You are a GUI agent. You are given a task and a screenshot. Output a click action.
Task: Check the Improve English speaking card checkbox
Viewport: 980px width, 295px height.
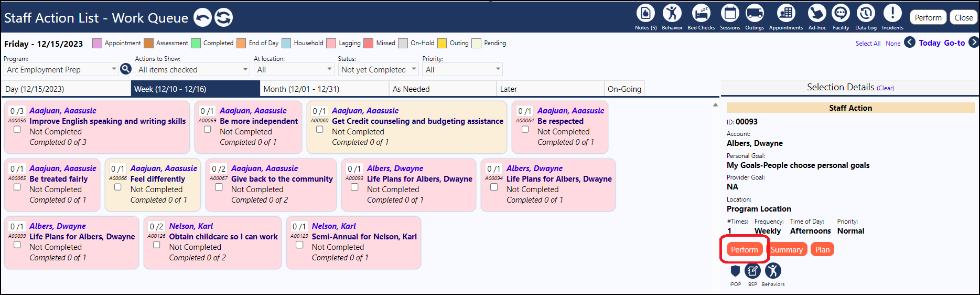coord(17,130)
